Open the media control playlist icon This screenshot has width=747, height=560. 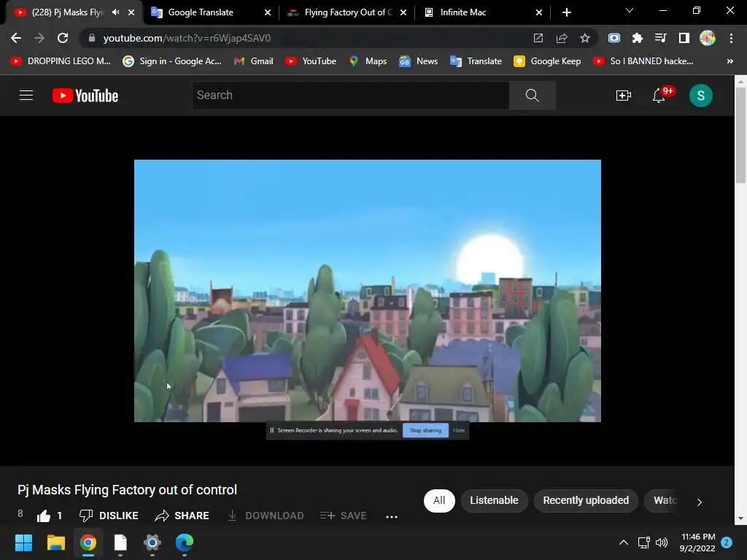pos(660,38)
